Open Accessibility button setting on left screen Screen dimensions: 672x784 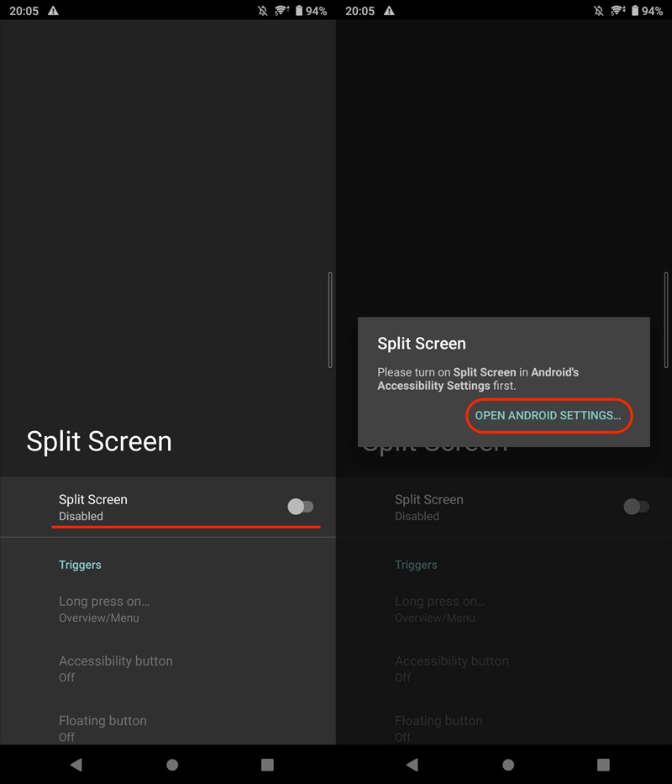point(115,668)
